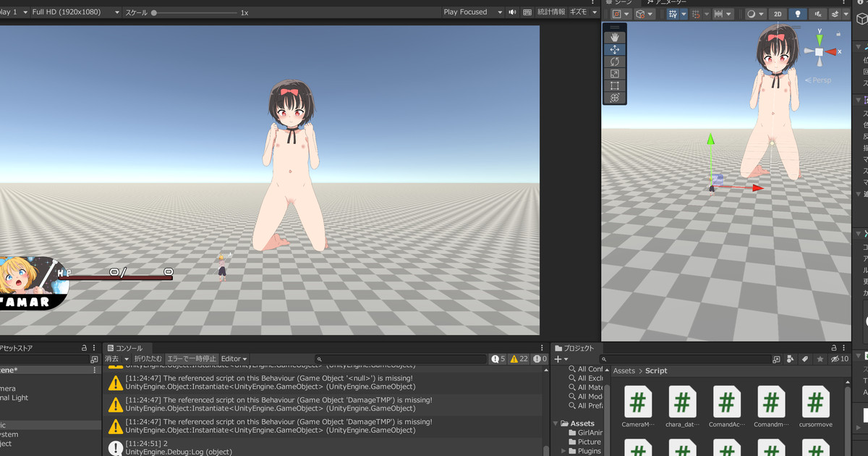
Task: Toggle エラーで一時停止 error pause
Action: click(x=191, y=359)
